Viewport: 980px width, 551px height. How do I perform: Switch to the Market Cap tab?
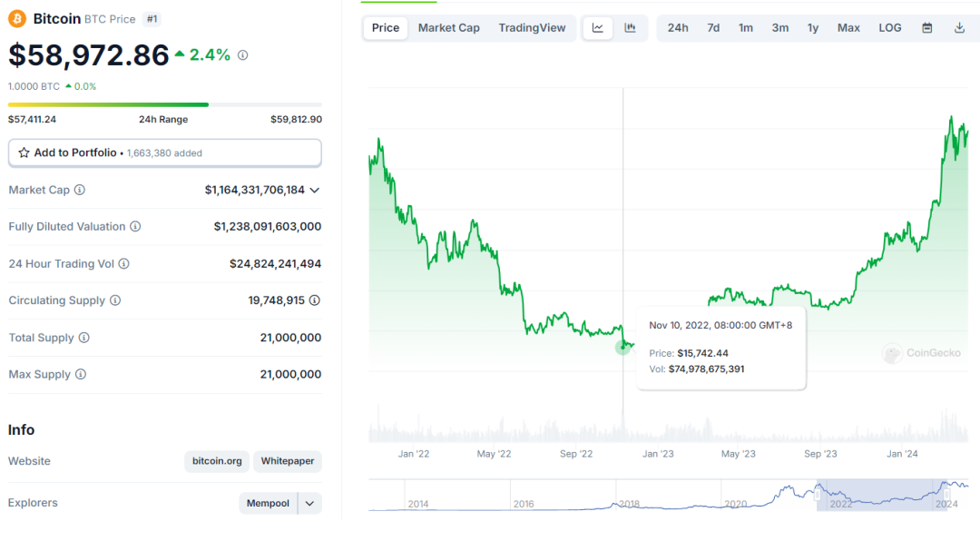(x=449, y=28)
